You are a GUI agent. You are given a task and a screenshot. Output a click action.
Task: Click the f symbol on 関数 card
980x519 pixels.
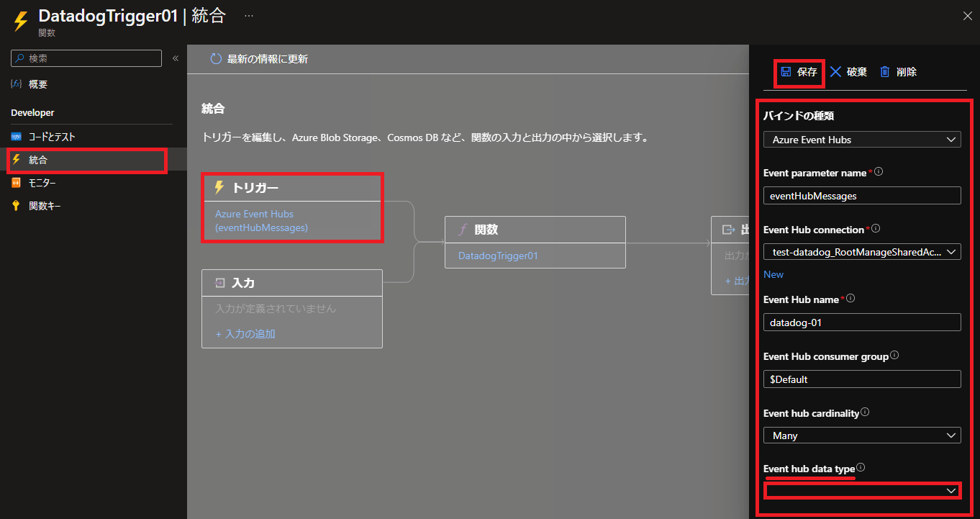[463, 230]
